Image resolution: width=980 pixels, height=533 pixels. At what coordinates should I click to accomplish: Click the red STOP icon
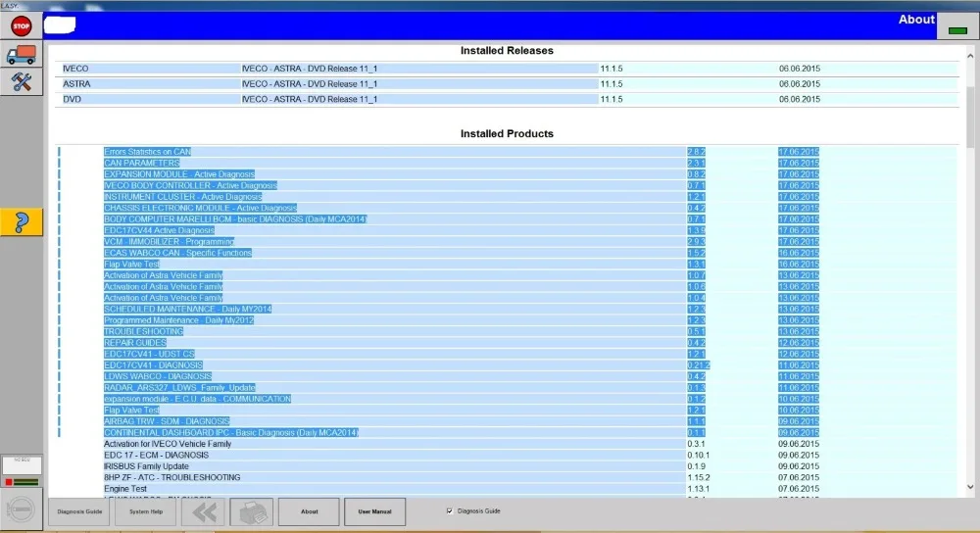22,26
